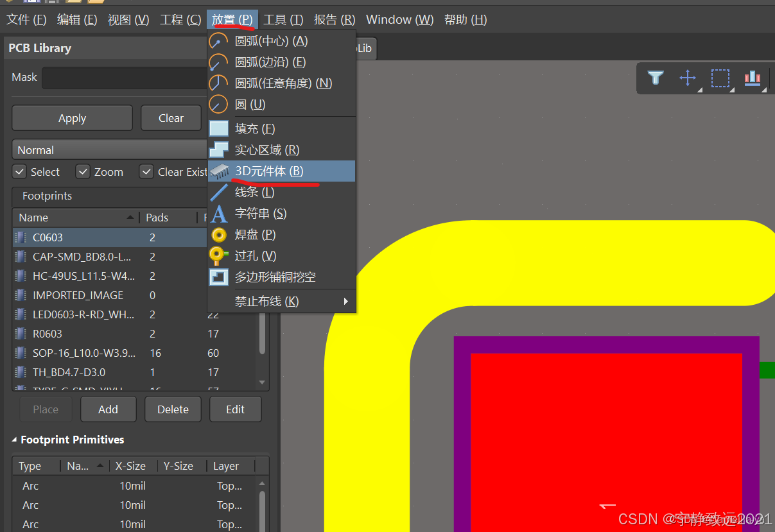Image resolution: width=775 pixels, height=532 pixels.
Task: Select the Pad icon
Action: pos(219,235)
